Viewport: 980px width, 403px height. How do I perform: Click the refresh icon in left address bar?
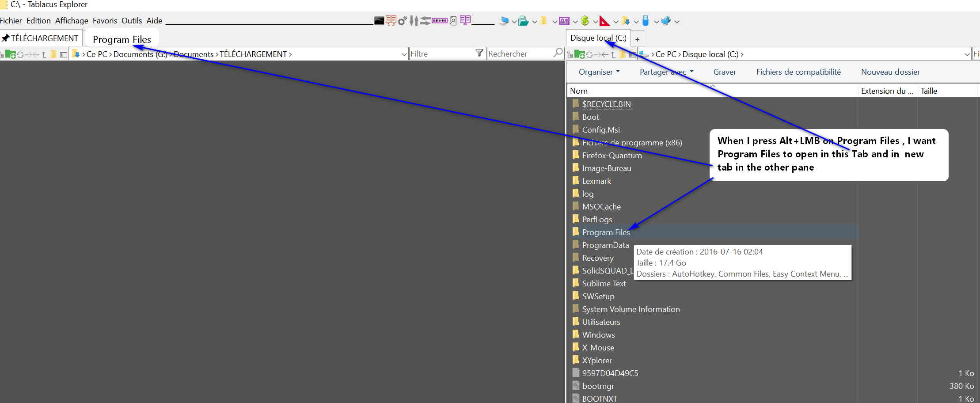tap(20, 54)
